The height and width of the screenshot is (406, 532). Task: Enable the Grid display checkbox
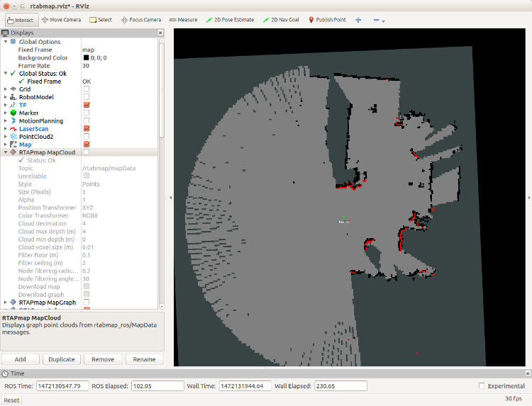click(x=87, y=89)
